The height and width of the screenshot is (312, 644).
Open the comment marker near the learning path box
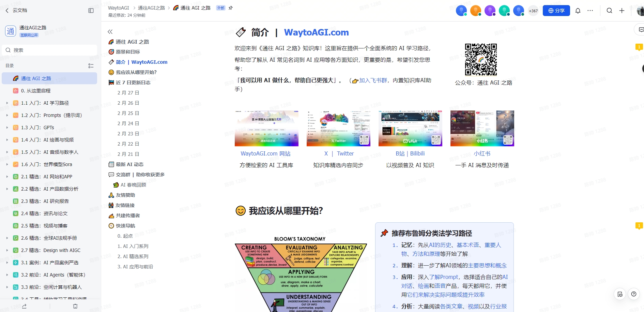639,226
